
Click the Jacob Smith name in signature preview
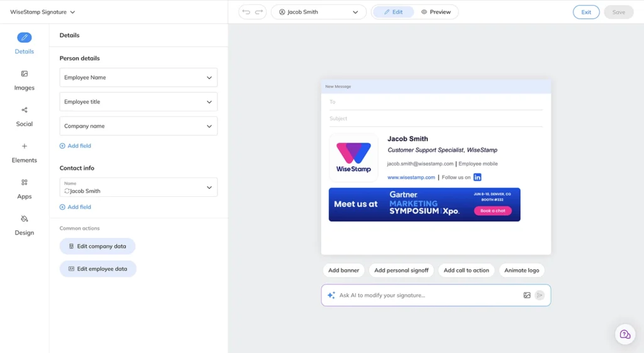tap(408, 139)
